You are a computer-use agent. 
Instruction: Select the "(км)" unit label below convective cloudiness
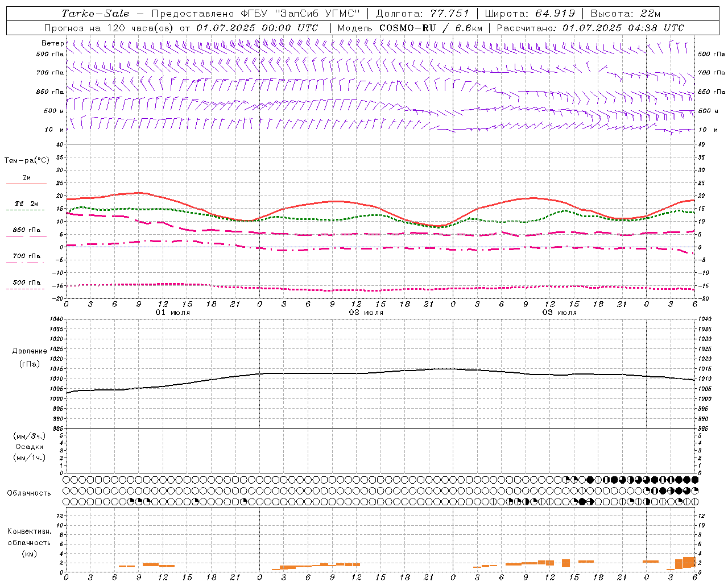pos(29,554)
